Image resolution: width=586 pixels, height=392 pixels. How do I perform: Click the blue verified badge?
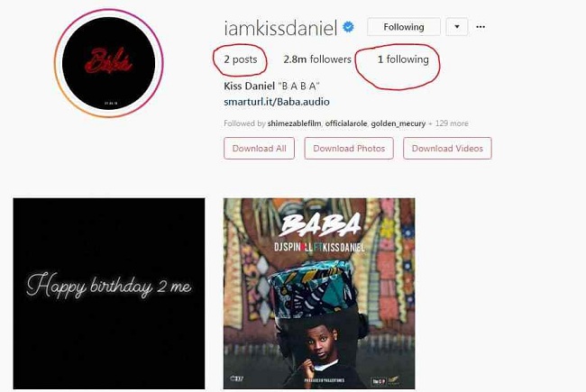(x=348, y=27)
